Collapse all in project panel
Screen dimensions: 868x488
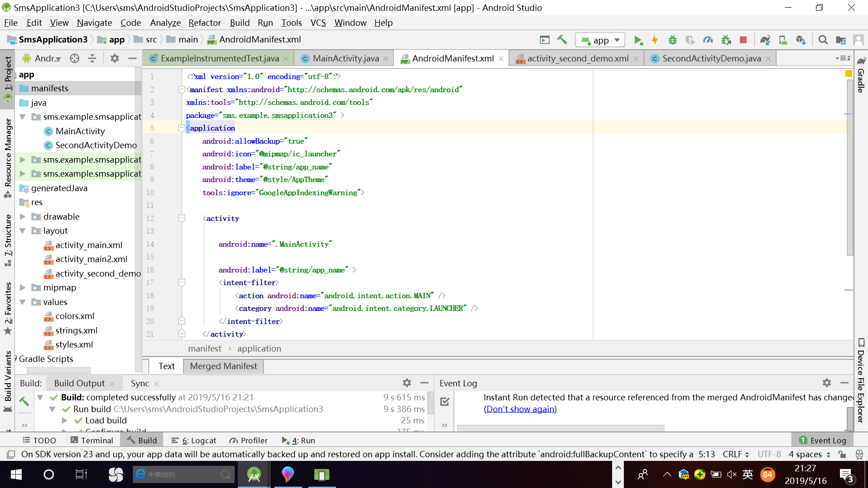(92, 58)
